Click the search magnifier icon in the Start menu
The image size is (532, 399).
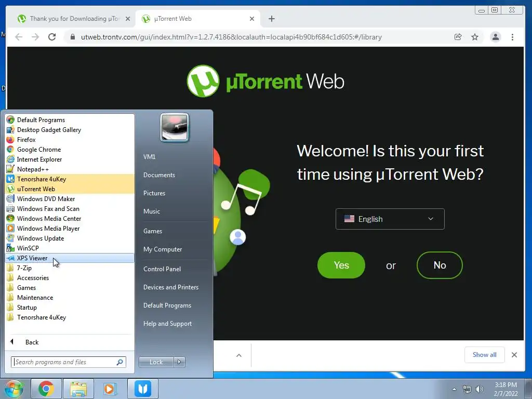(x=120, y=362)
